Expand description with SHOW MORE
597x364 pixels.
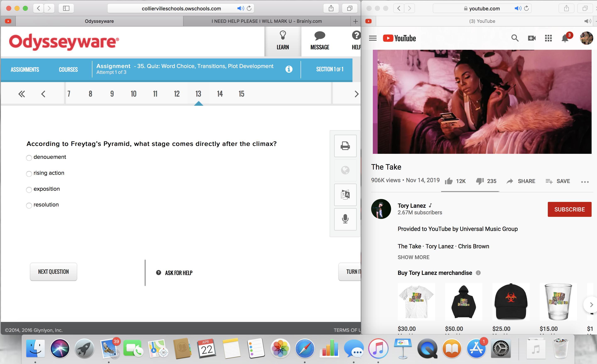tap(413, 257)
